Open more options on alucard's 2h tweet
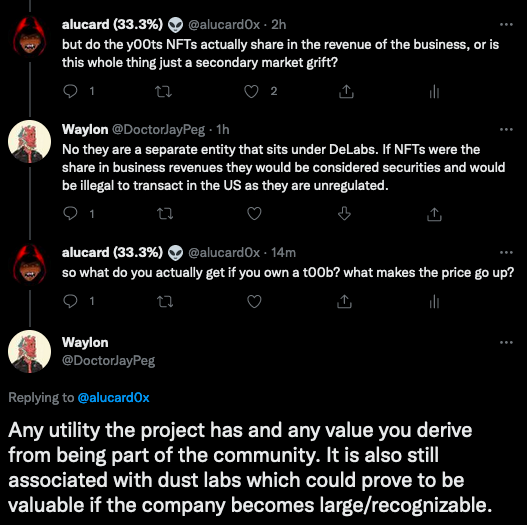The width and height of the screenshot is (527, 525). pyautogui.click(x=506, y=25)
